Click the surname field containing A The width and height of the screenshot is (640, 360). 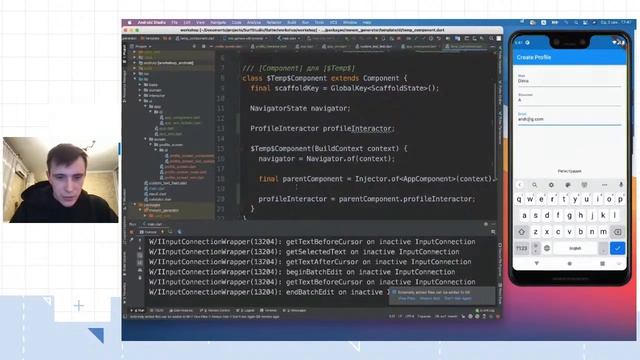(569, 99)
